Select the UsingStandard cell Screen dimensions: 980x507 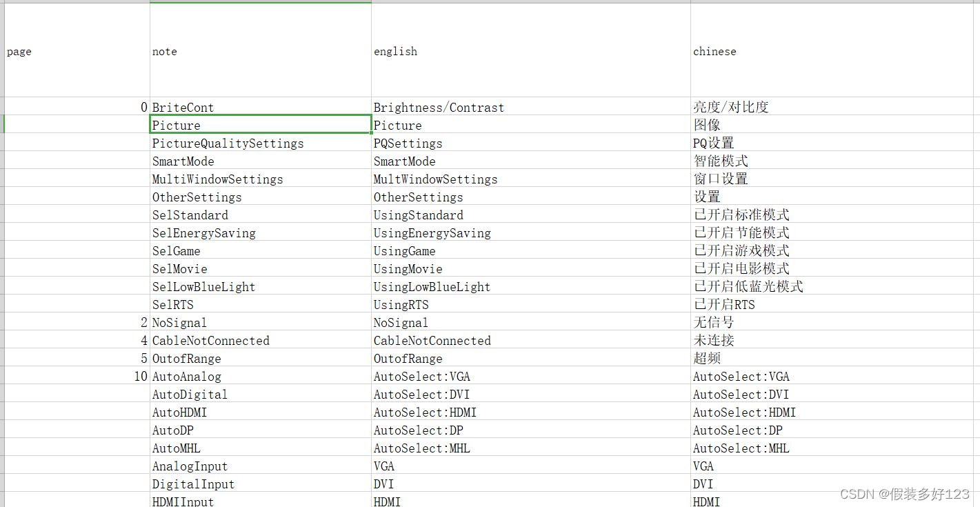coord(531,215)
